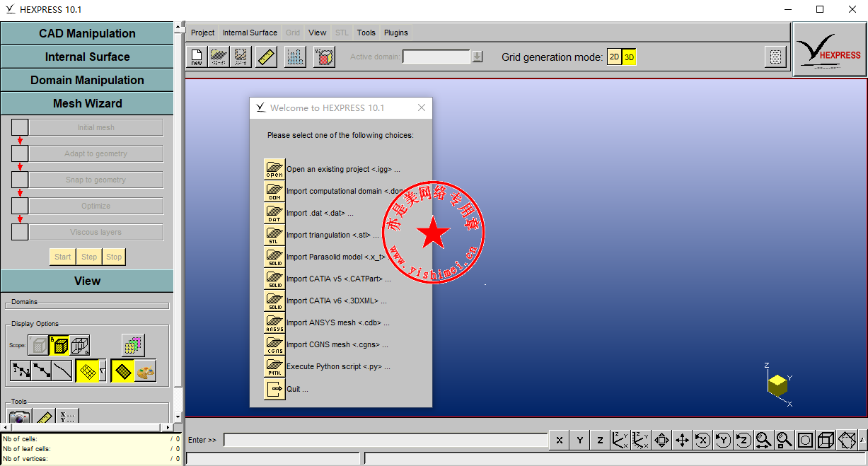Image resolution: width=868 pixels, height=466 pixels.
Task: Toggle the wireframe cube G scope button
Action: 80,345
